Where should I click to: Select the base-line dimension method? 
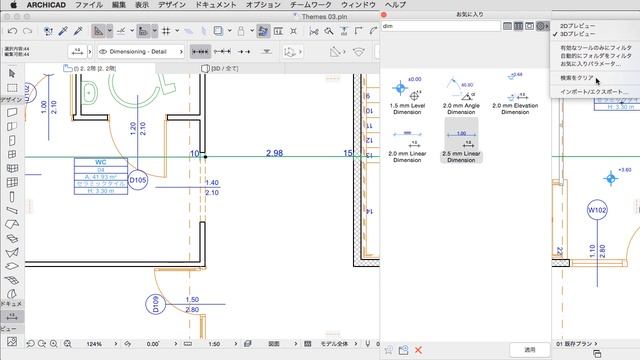[244, 52]
